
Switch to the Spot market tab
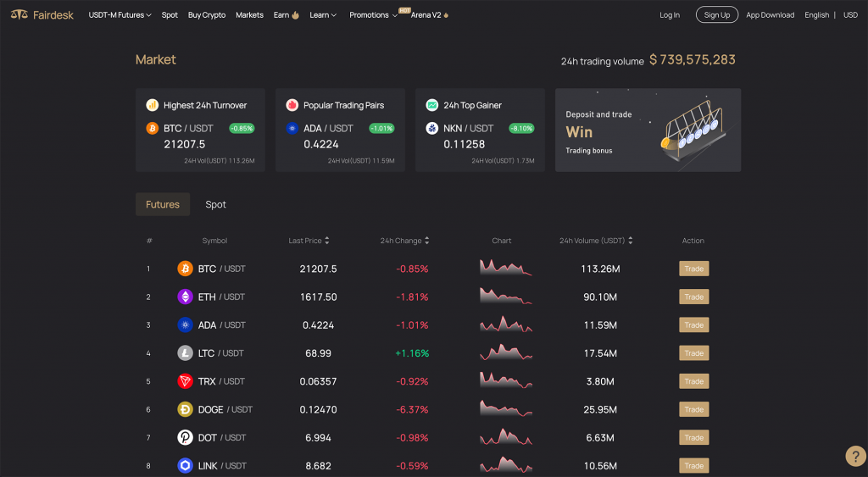pyautogui.click(x=215, y=204)
